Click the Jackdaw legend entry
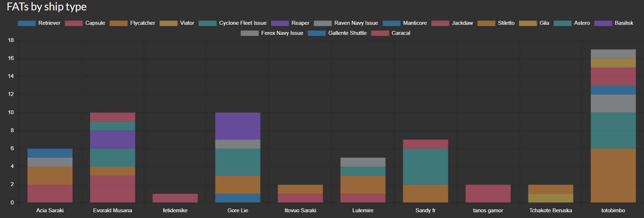 tap(462, 23)
